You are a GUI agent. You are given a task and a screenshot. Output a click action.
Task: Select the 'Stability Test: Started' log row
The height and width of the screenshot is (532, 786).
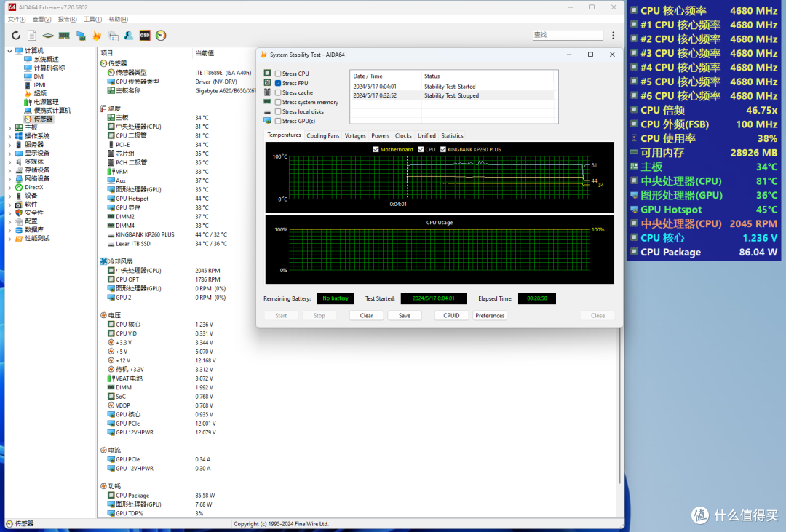[x=453, y=87]
